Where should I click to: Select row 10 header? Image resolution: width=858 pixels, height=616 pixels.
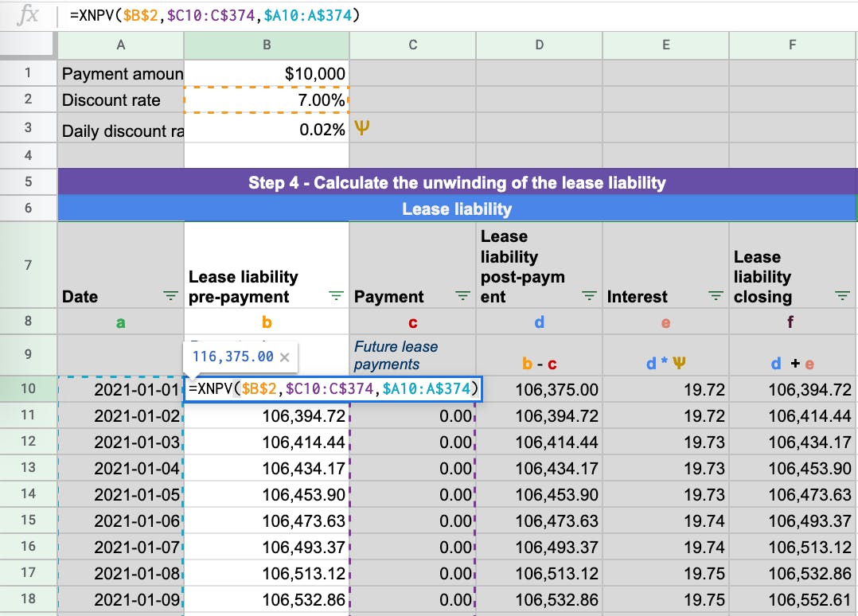29,390
